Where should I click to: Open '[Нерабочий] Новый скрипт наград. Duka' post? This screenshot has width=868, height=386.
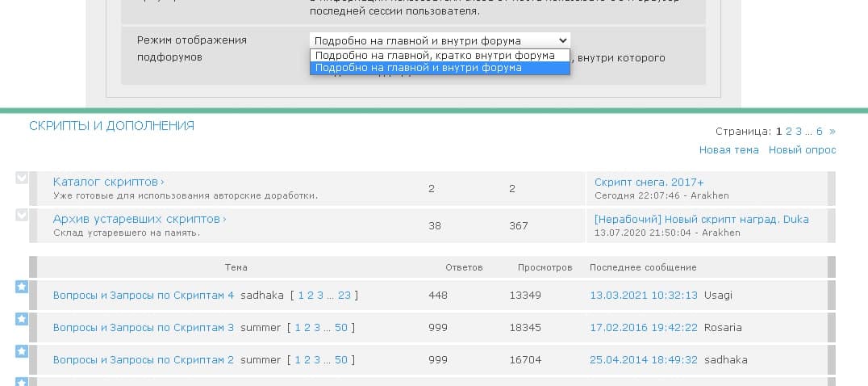point(701,219)
